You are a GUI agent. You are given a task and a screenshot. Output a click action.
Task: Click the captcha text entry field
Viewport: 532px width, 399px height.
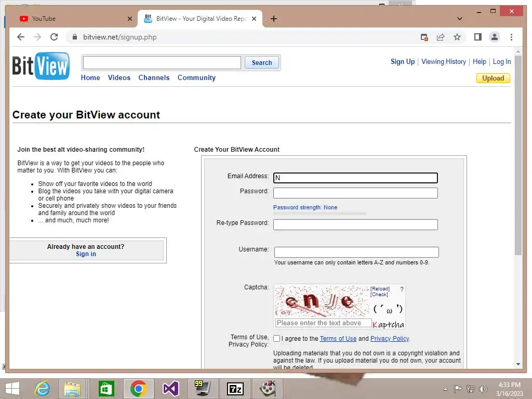coord(323,323)
